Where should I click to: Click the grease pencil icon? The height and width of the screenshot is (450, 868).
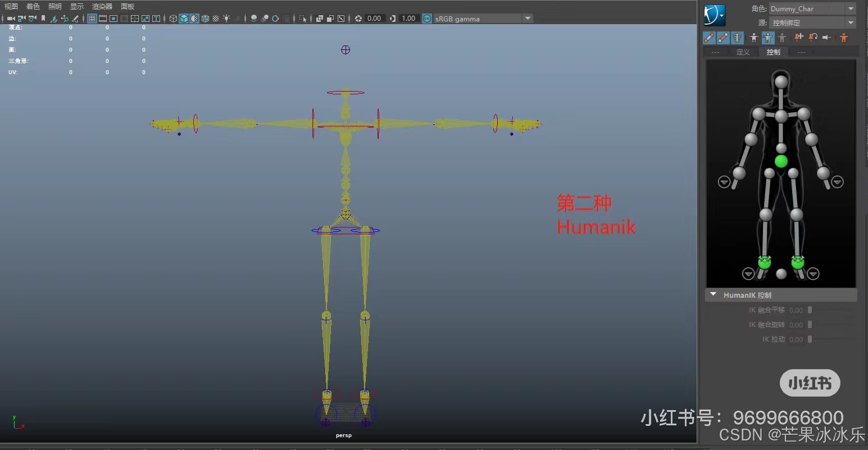(75, 19)
